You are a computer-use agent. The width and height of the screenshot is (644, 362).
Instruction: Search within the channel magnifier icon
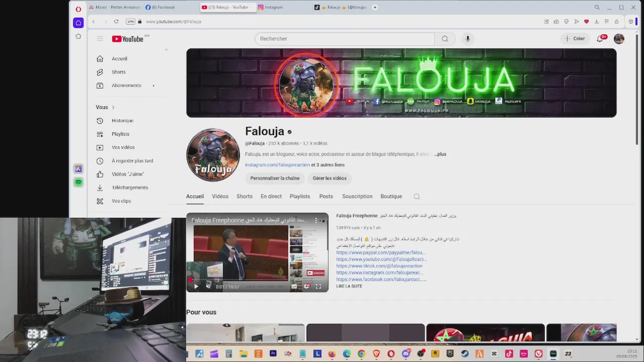point(417,197)
